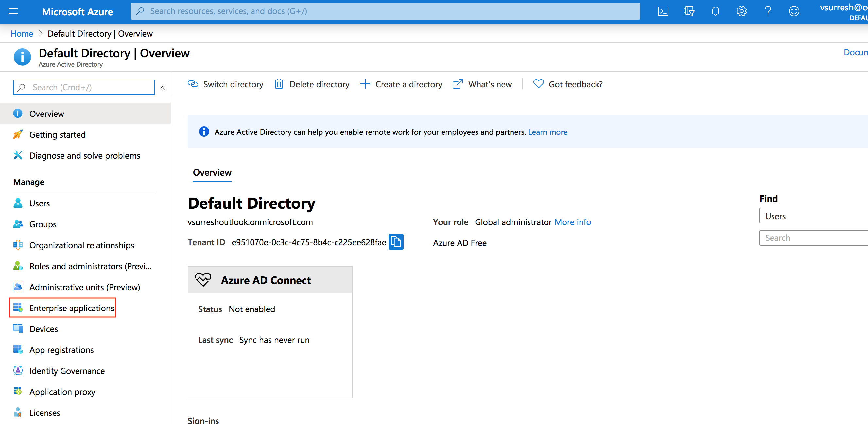Click the feedback smiley face icon
Viewport: 868px width, 424px height.
click(x=793, y=11)
